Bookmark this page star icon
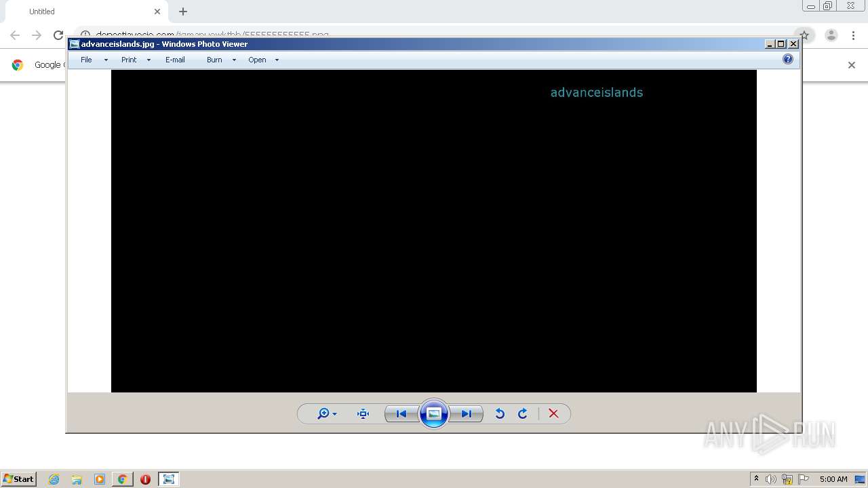This screenshot has height=488, width=868. click(x=804, y=35)
